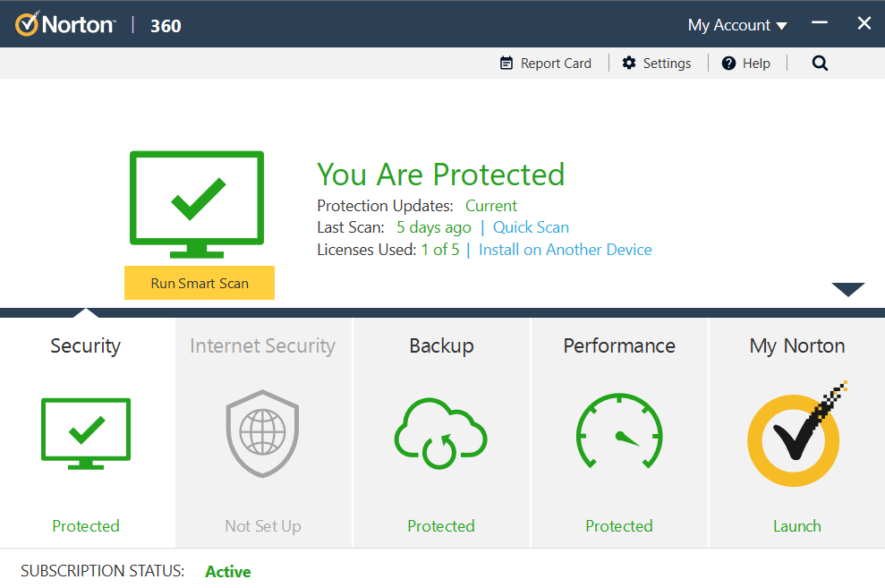Click the Internet Security shield globe icon
The image size is (885, 588).
(x=262, y=434)
